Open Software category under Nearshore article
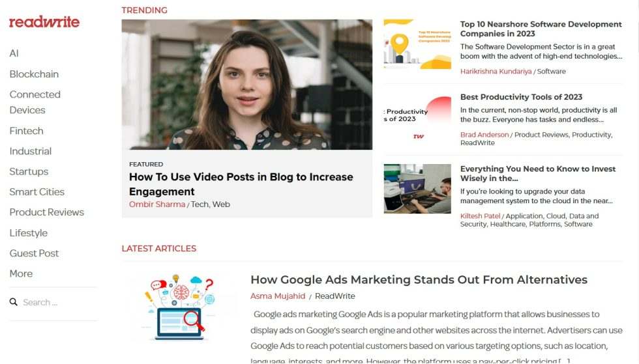 coord(552,71)
